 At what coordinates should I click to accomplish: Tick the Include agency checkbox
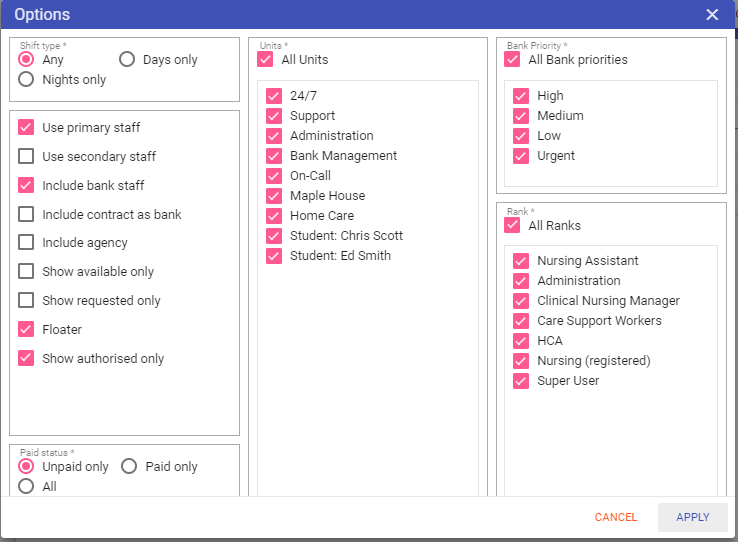click(x=26, y=243)
